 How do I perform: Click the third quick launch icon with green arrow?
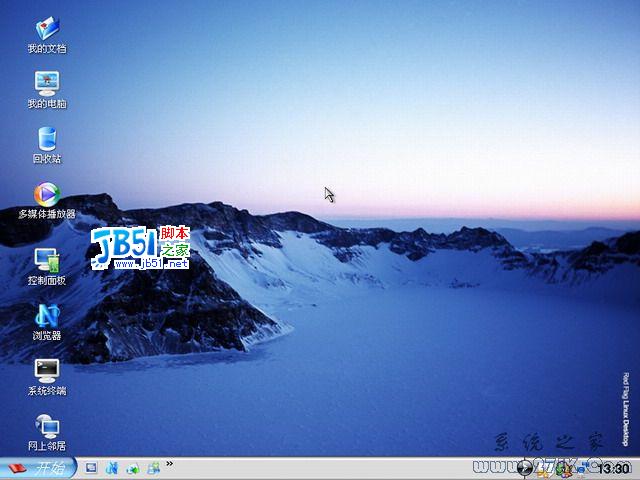click(133, 468)
